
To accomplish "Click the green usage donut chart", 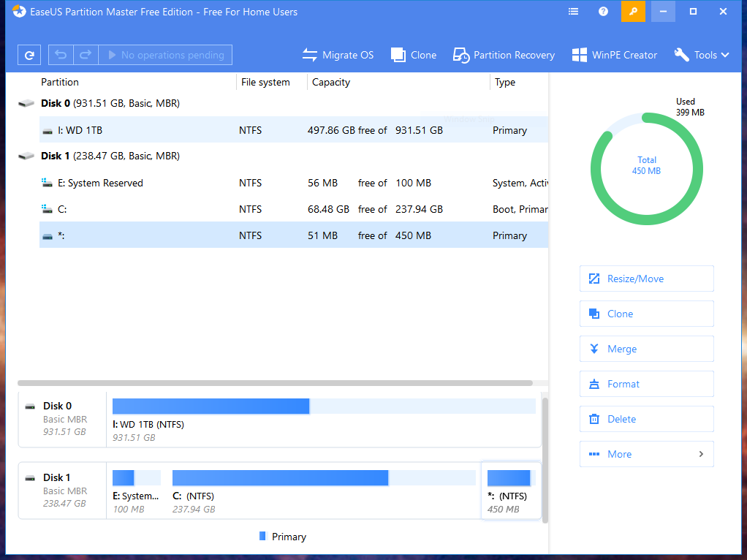I will pos(646,169).
